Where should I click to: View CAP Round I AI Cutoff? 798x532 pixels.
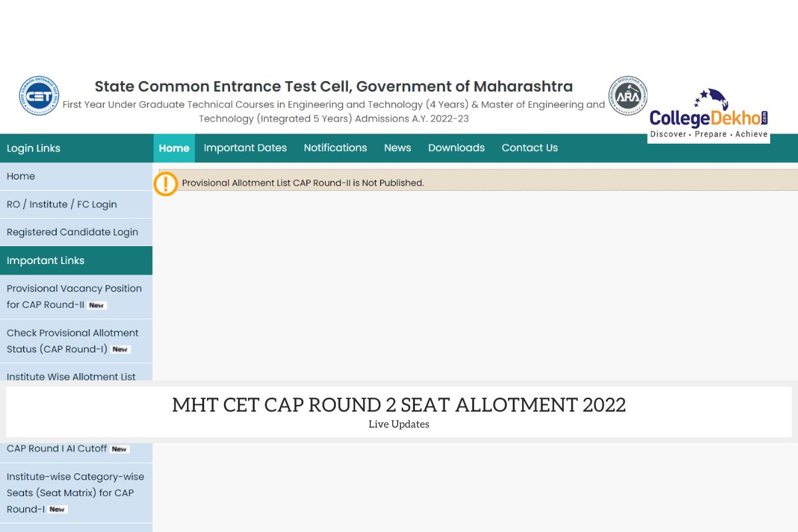click(x=55, y=448)
